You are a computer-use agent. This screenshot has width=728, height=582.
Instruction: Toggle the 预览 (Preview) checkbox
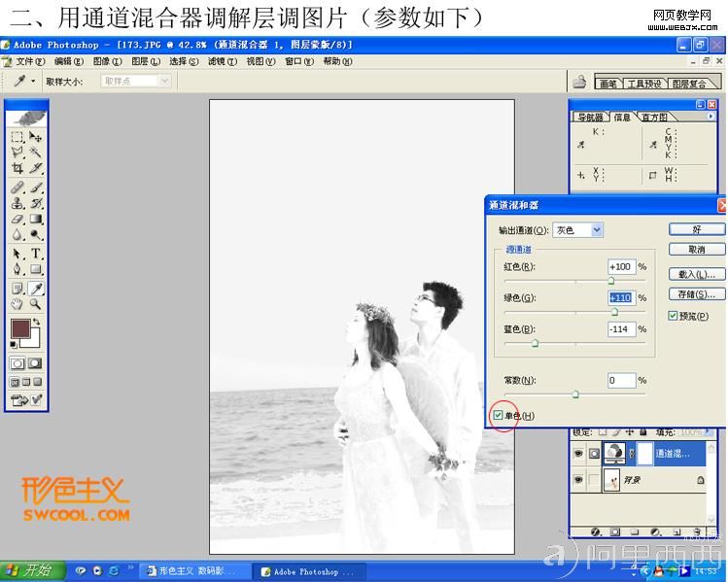coord(673,316)
